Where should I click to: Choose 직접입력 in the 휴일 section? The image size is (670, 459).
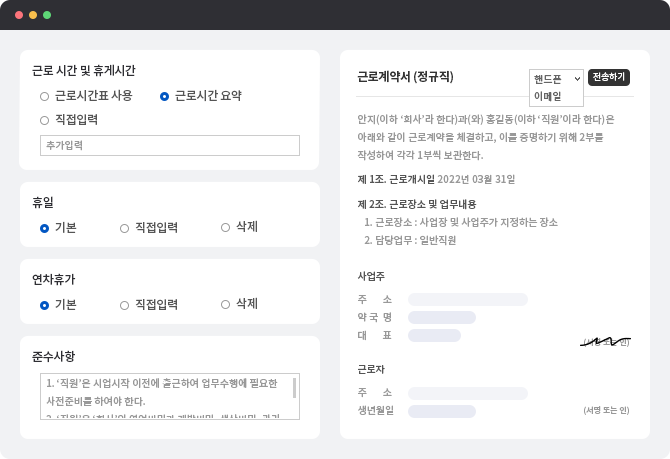click(125, 228)
